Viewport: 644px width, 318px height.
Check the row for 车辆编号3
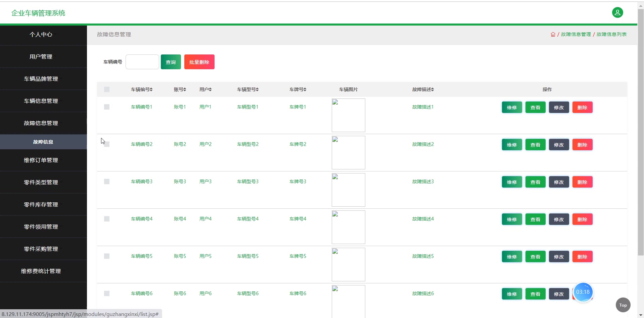107,182
